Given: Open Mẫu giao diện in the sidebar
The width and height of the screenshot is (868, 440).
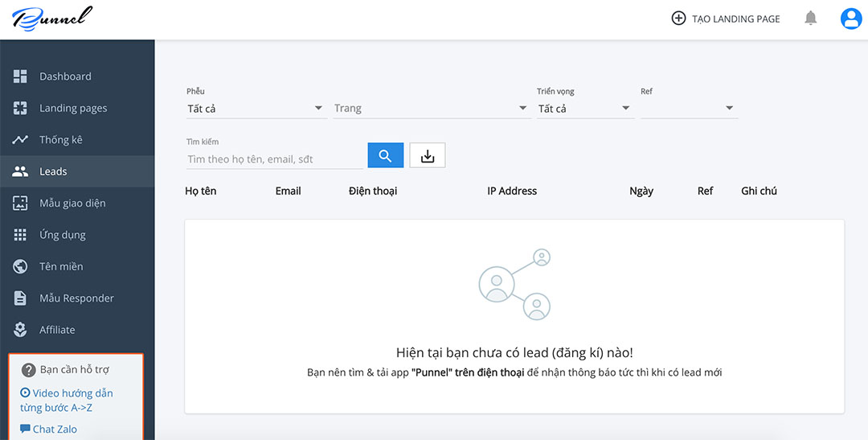Looking at the screenshot, I should (72, 203).
